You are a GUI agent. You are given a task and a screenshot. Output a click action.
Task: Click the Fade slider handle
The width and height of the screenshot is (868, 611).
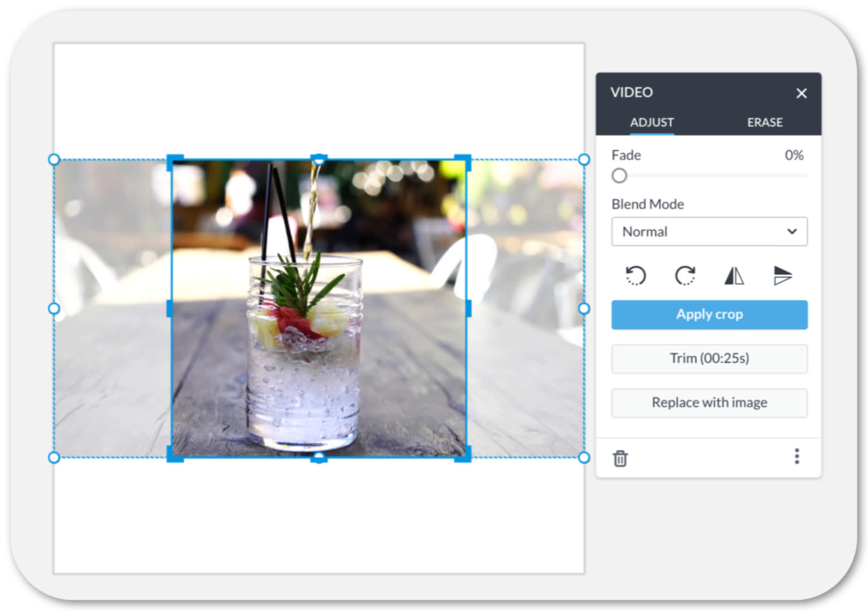point(619,176)
